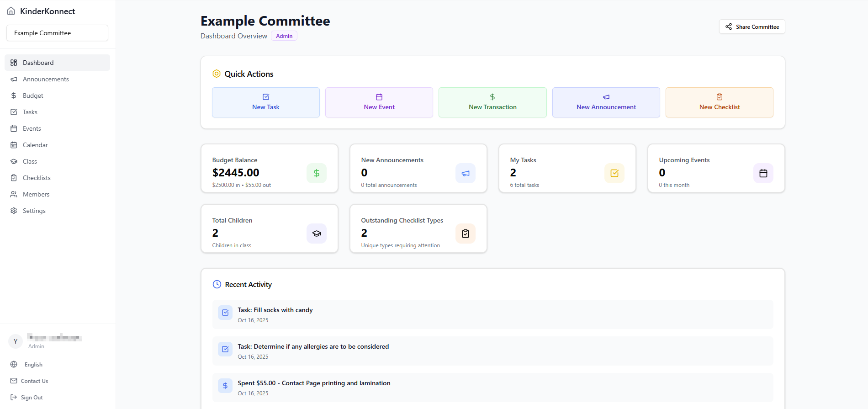Click the user avatar with letter Y
Viewport: 868px width, 409px height.
coord(16,341)
